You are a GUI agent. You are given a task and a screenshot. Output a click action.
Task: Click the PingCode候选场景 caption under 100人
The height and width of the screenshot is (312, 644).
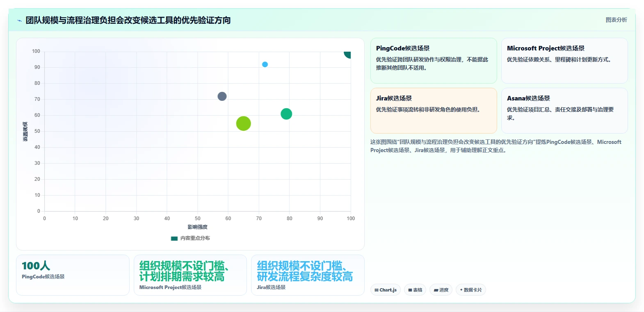tap(43, 277)
